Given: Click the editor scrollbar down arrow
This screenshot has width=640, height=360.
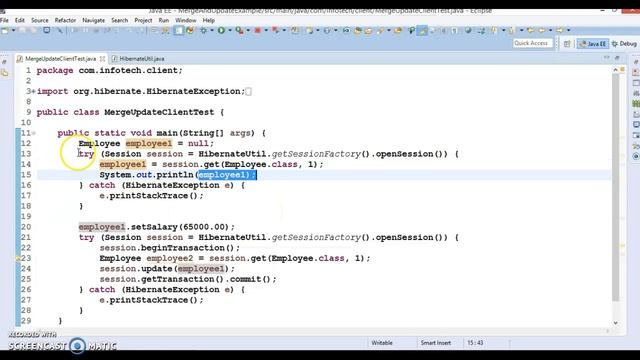Looking at the screenshot, I should (616, 323).
